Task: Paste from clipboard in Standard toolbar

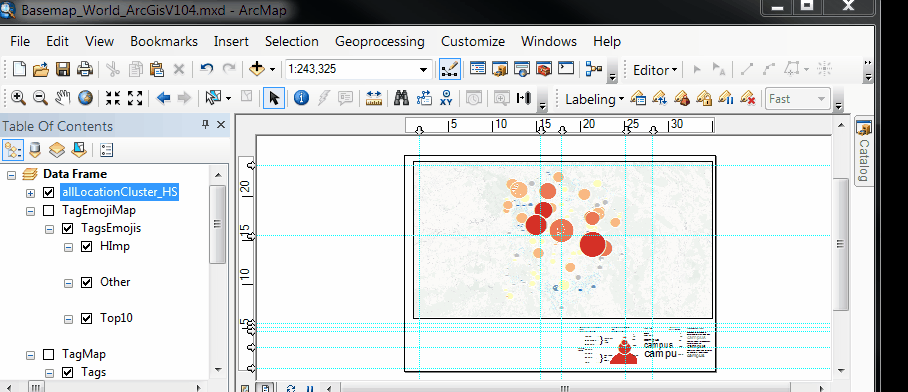Action: tap(157, 69)
